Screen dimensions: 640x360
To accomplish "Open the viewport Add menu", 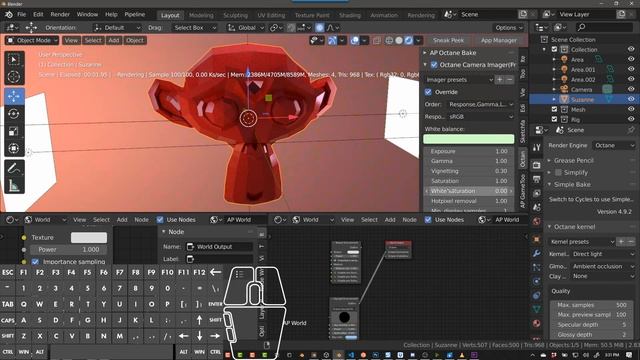I will (113, 40).
